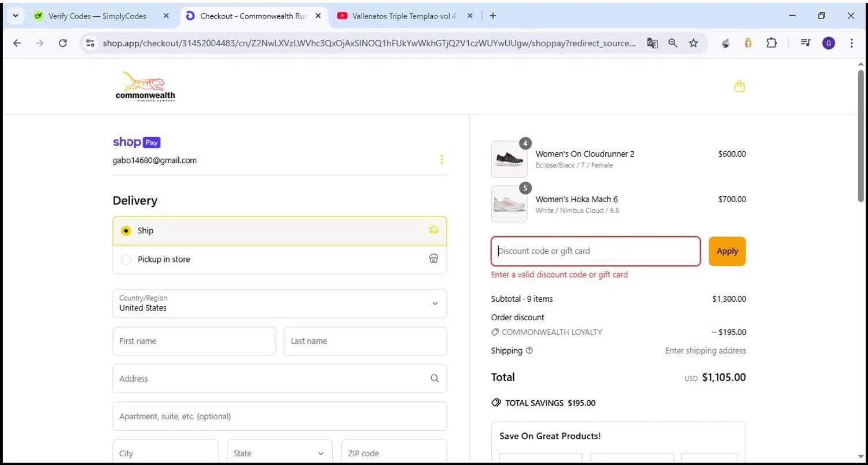Click the page vertical scrollbar
The image size is (868, 465).
pos(860,136)
